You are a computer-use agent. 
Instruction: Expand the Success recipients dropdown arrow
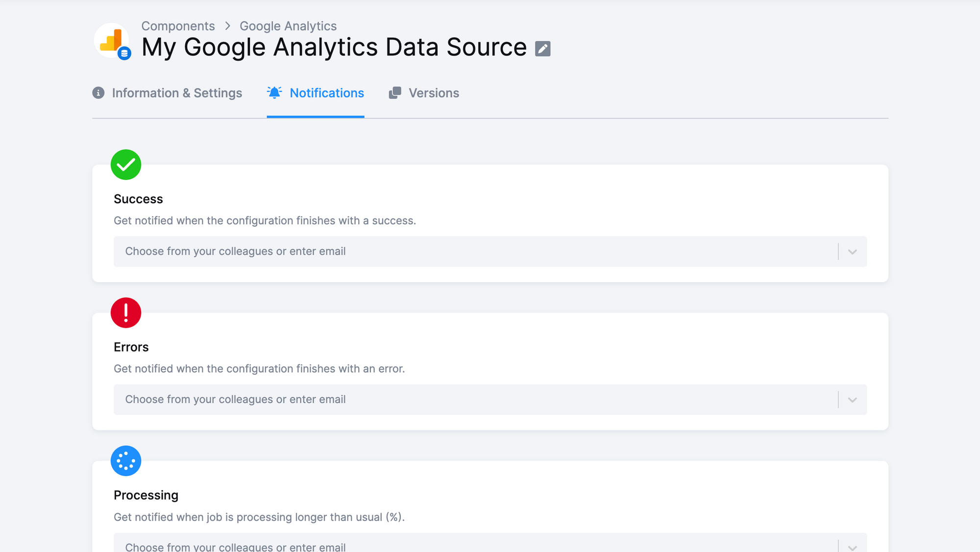point(852,252)
